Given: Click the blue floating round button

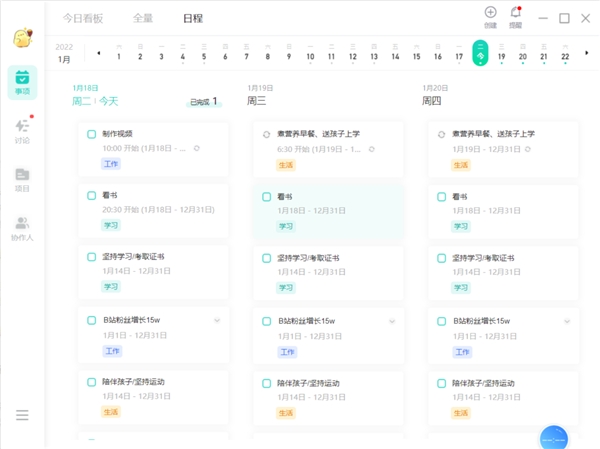Looking at the screenshot, I should (x=553, y=438).
